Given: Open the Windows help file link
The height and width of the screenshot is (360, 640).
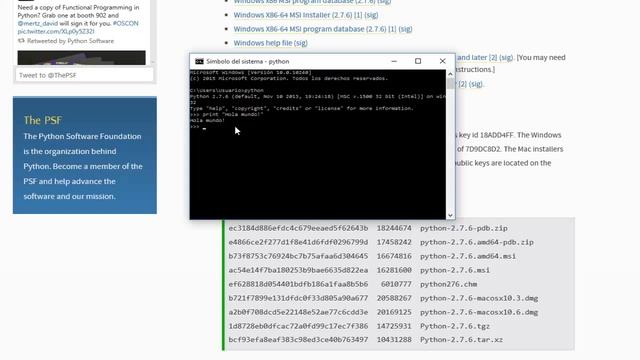Looking at the screenshot, I should click(262, 43).
